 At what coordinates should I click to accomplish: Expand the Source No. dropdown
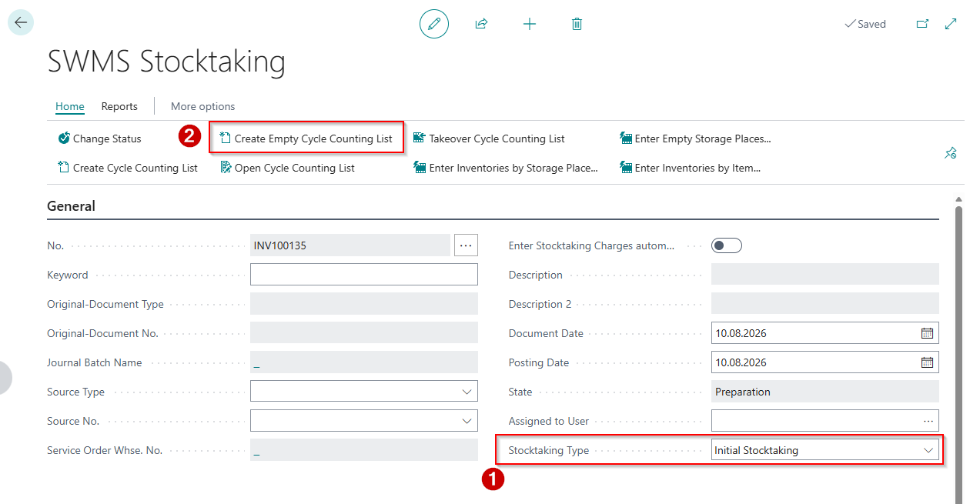467,421
